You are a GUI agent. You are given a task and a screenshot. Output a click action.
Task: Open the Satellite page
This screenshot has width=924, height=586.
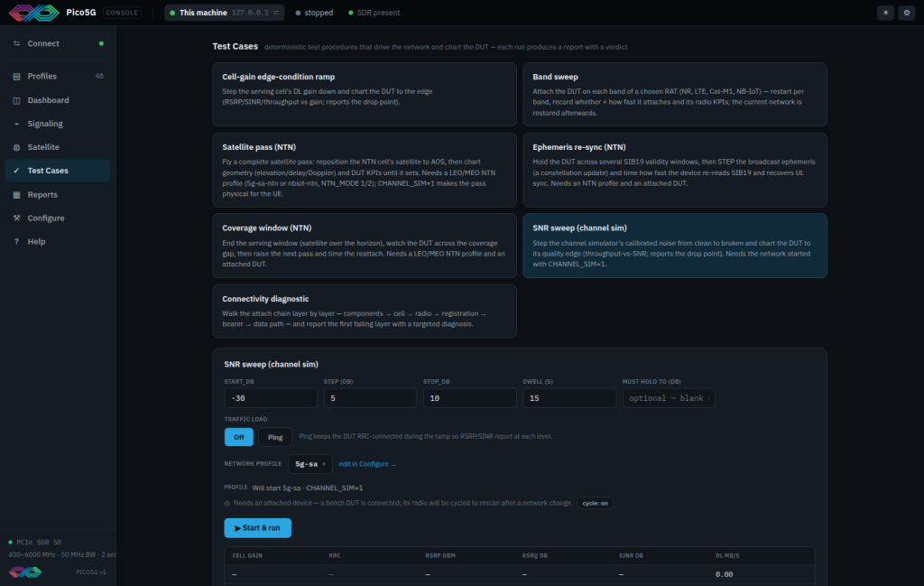coord(57,147)
